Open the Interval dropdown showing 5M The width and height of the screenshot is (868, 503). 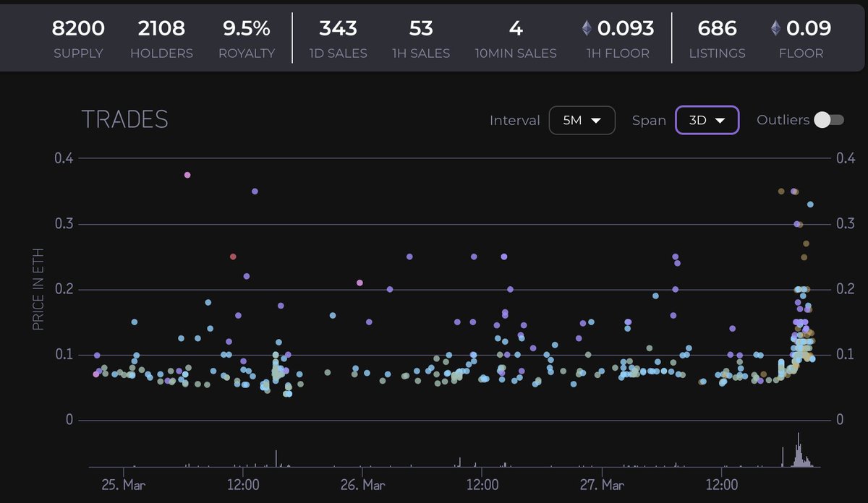pyautogui.click(x=582, y=120)
